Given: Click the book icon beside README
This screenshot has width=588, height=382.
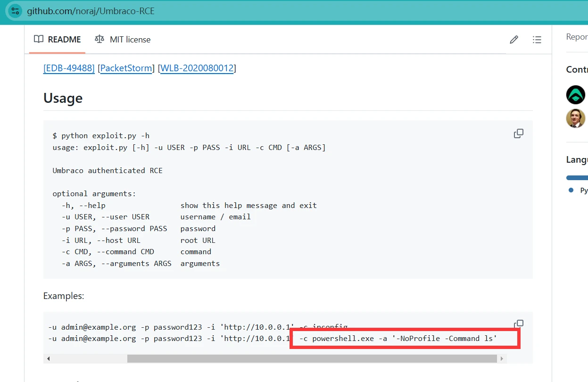Looking at the screenshot, I should pos(39,39).
